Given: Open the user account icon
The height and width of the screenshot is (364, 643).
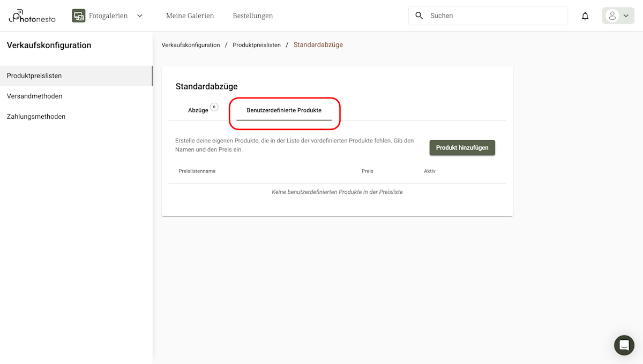Looking at the screenshot, I should (612, 16).
